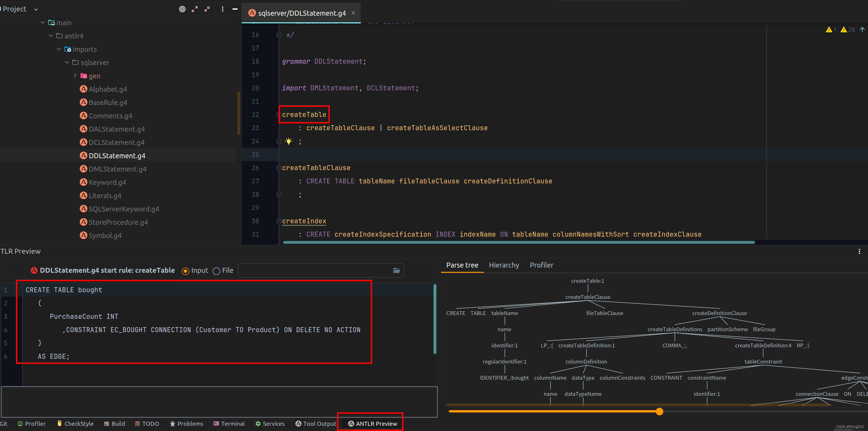The image size is (868, 431).
Task: Click the Expand All arrows icon
Action: pos(195,9)
